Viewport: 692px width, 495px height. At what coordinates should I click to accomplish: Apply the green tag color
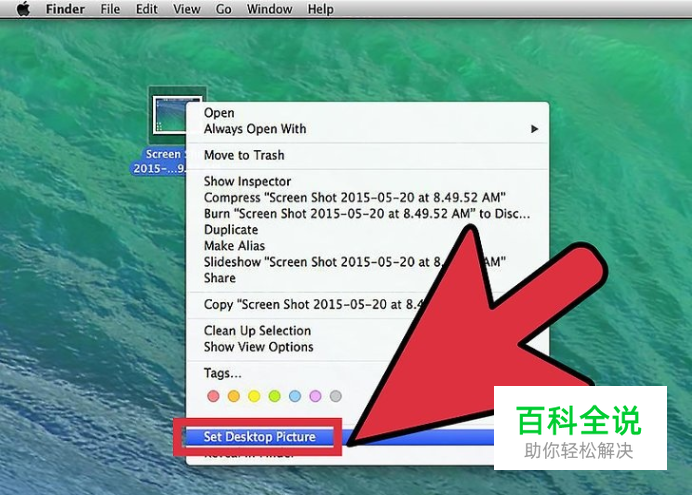[x=275, y=396]
